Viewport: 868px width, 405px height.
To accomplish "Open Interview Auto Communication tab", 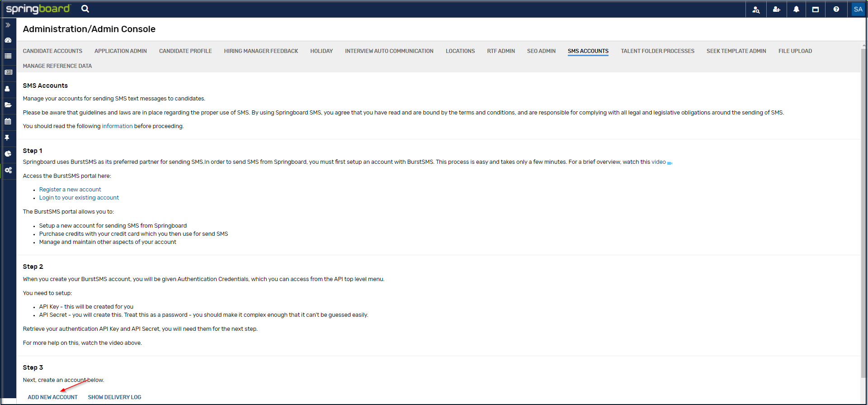I will click(389, 51).
